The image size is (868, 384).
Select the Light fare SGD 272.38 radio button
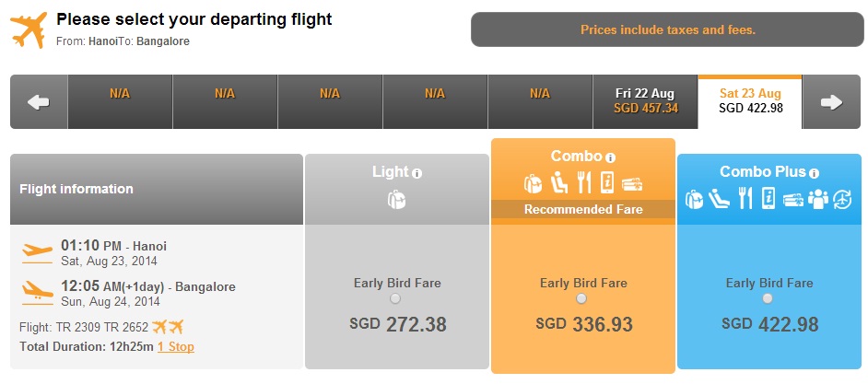point(395,299)
